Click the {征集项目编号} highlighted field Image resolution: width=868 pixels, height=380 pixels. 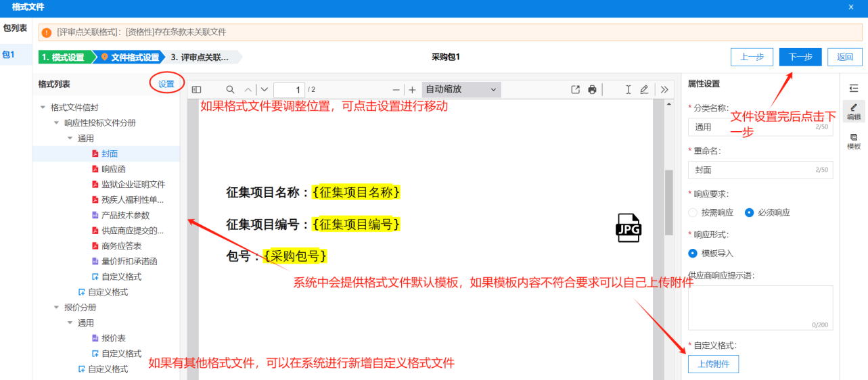coord(357,224)
